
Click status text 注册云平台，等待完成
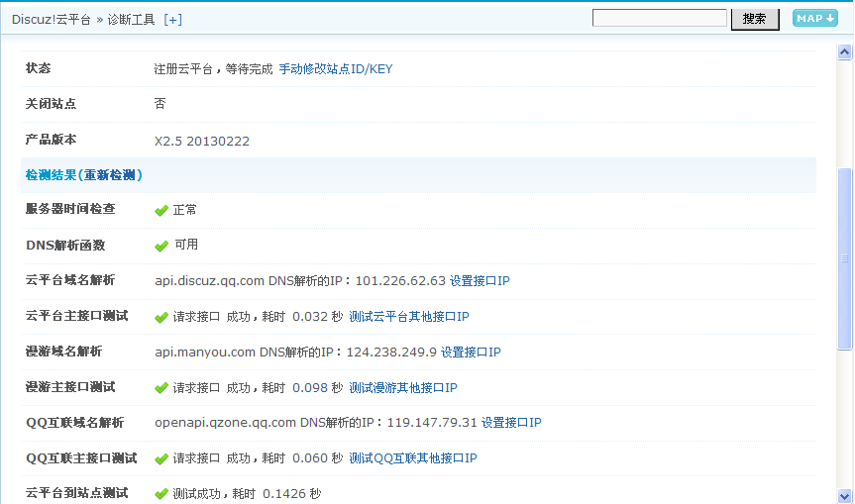pos(213,69)
